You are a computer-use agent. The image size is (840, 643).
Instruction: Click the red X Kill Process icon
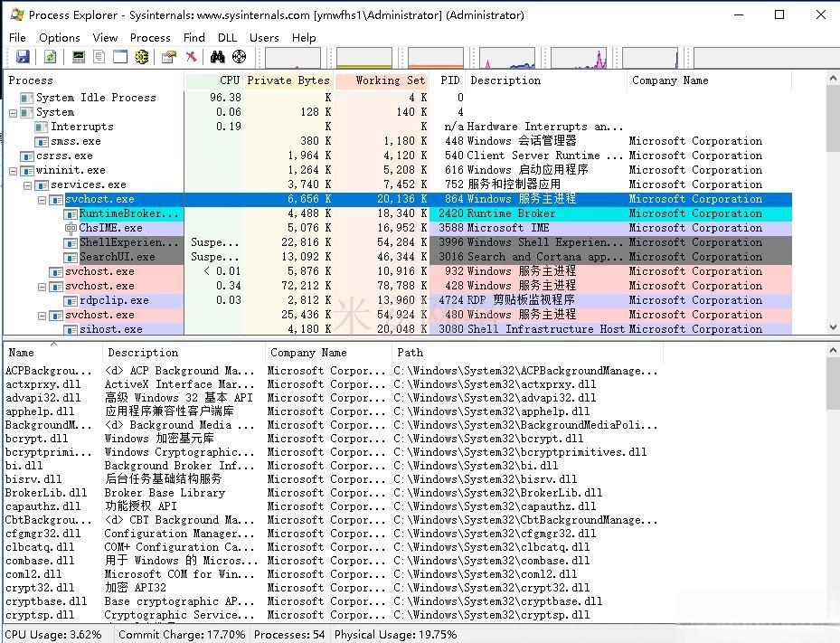tap(191, 56)
